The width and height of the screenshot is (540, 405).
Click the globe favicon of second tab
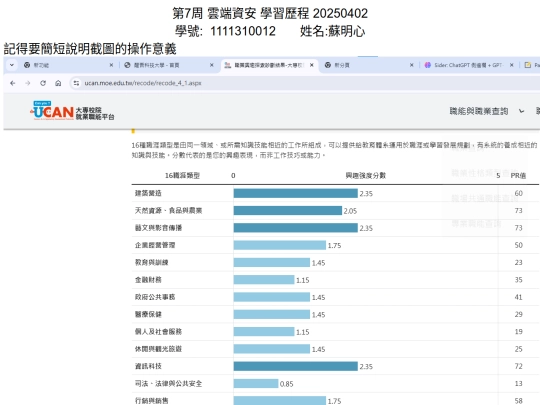[127, 65]
